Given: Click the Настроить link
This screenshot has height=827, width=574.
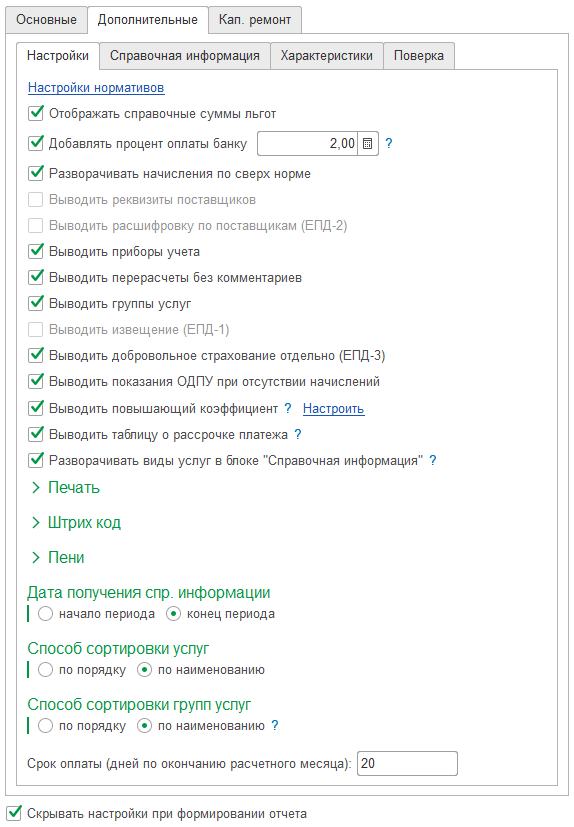Looking at the screenshot, I should point(333,409).
